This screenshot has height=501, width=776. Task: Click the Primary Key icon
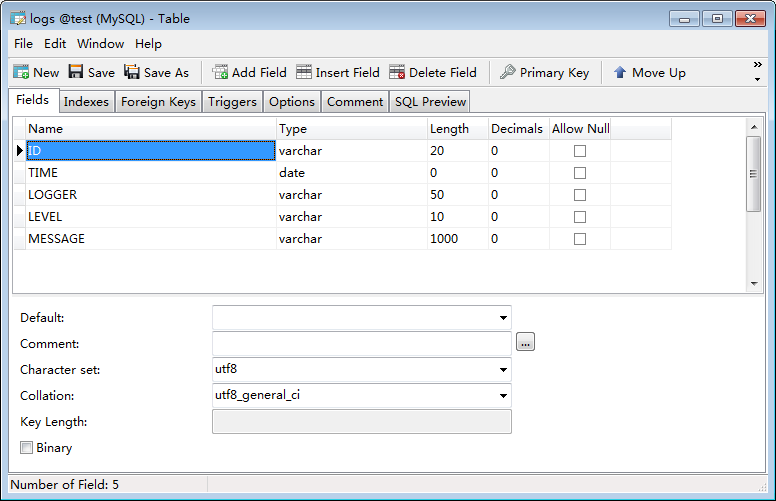508,72
